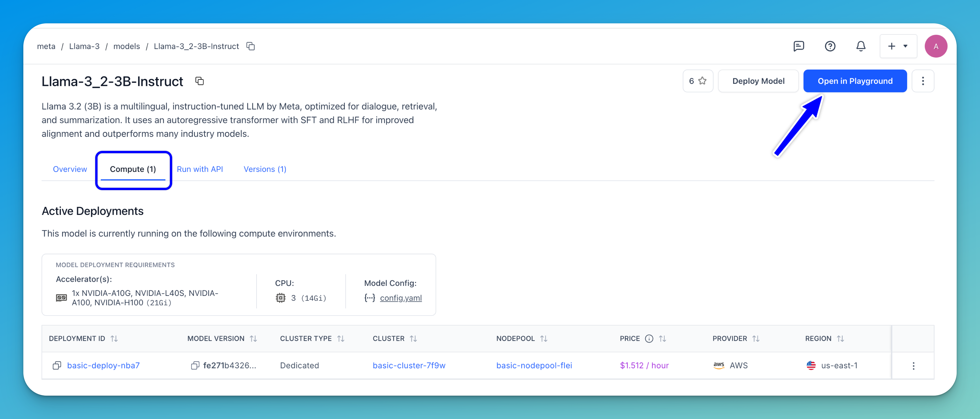Click the Dedicated cluster type cell
Viewport: 980px width, 419px height.
click(299, 365)
